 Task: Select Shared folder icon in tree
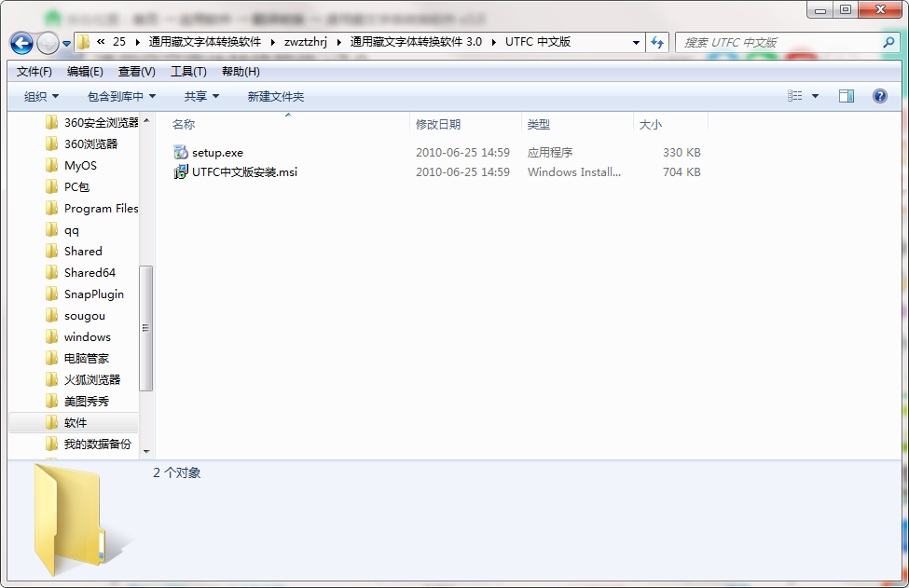coord(51,251)
